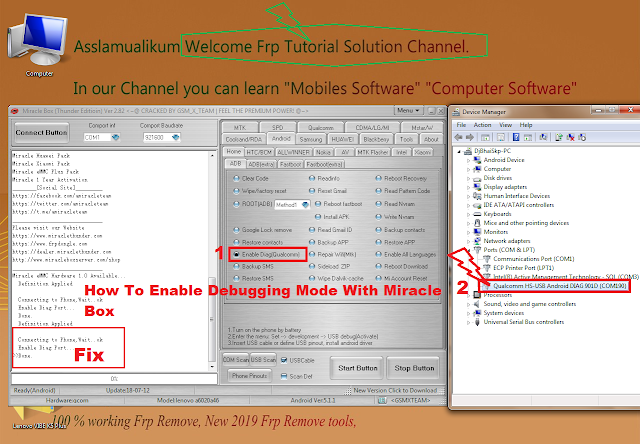The height and width of the screenshot is (444, 640).
Task: Select the Clear Code radio option
Action: [x=236, y=178]
